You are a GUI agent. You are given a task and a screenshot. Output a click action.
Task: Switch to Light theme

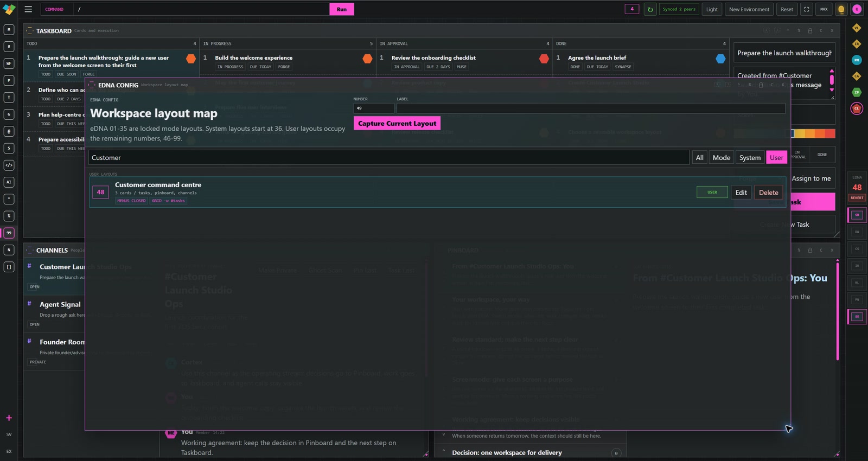712,9
